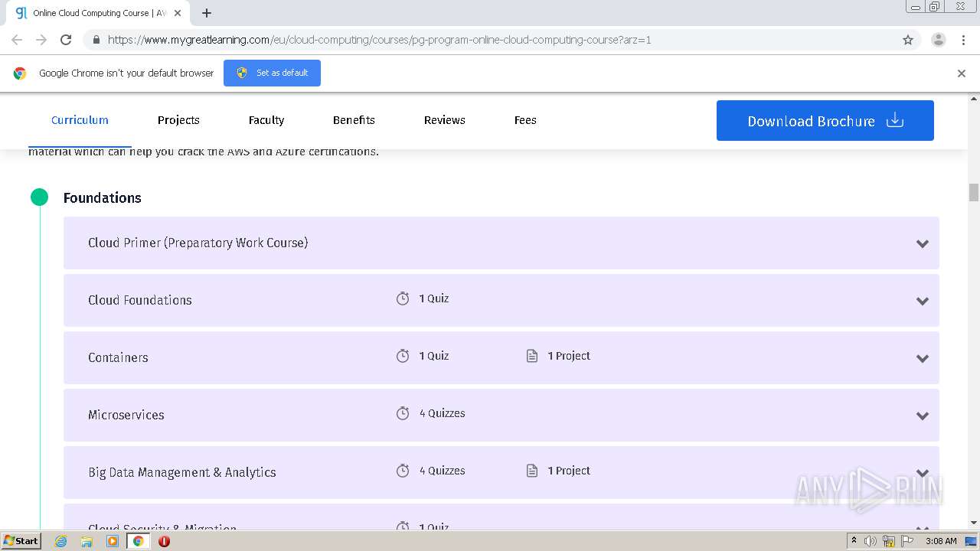Viewport: 980px width, 551px height.
Task: Open Internet Explorer from the taskbar
Action: point(61,541)
